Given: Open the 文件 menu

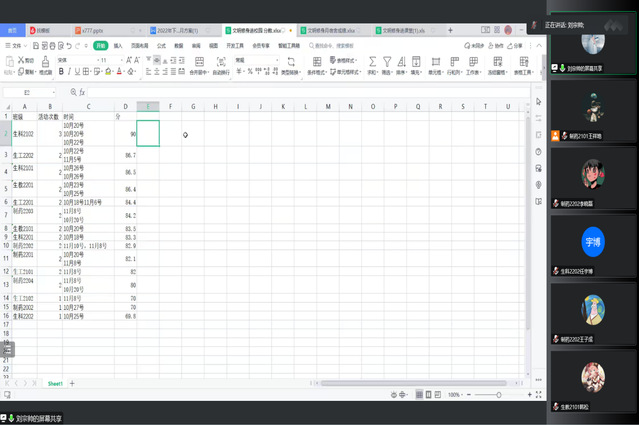Looking at the screenshot, I should [17, 46].
